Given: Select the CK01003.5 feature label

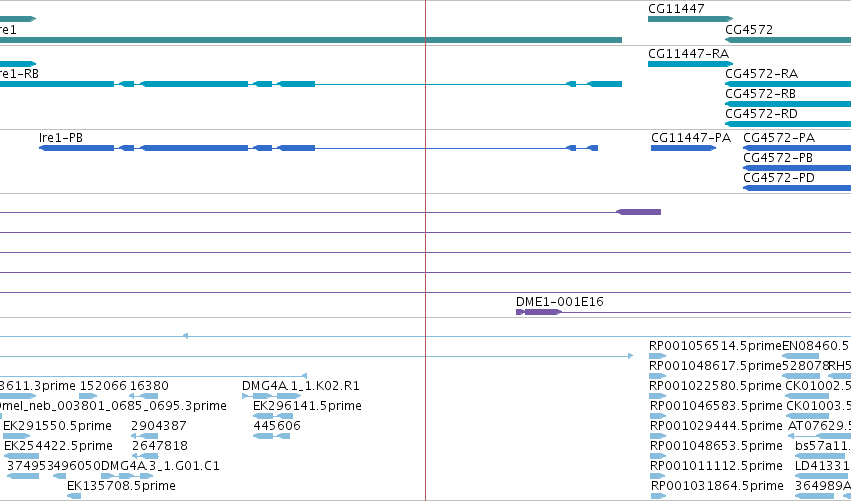Looking at the screenshot, I should 818,405.
